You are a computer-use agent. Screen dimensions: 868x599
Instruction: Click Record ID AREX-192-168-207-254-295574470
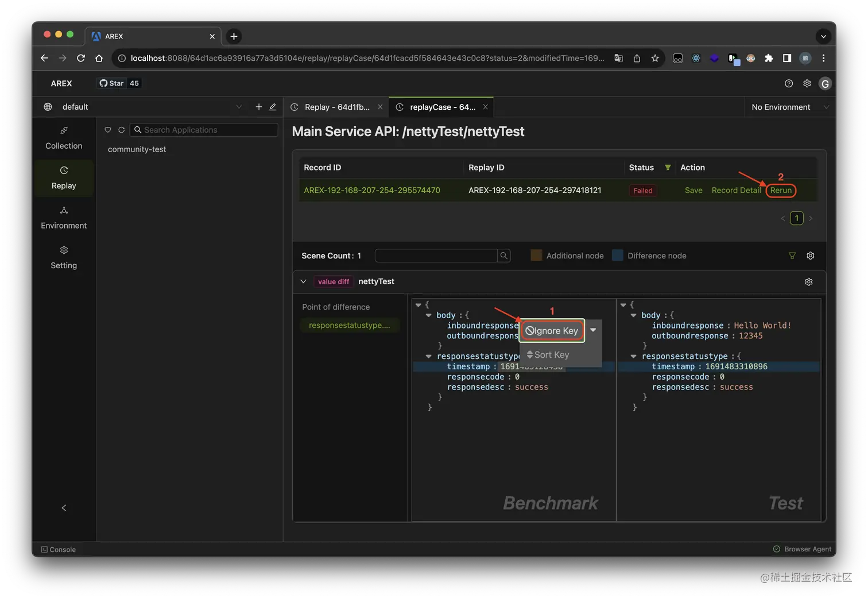[372, 190]
